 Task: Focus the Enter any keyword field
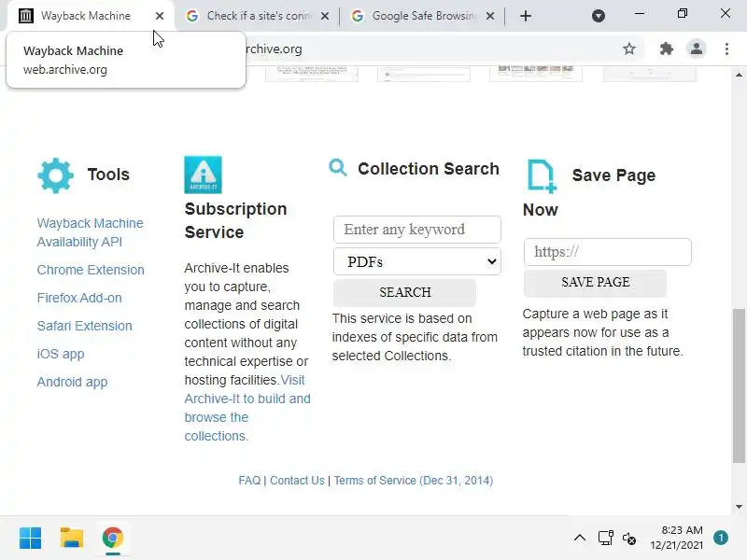[x=416, y=230]
